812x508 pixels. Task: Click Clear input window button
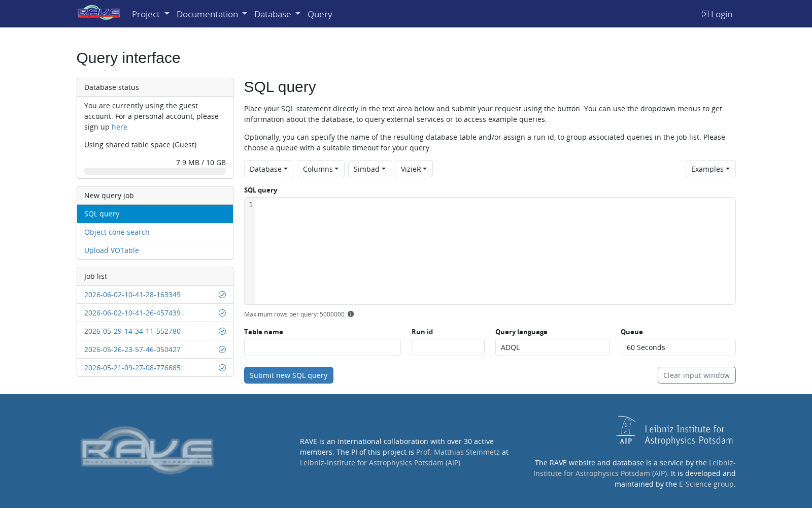click(696, 375)
